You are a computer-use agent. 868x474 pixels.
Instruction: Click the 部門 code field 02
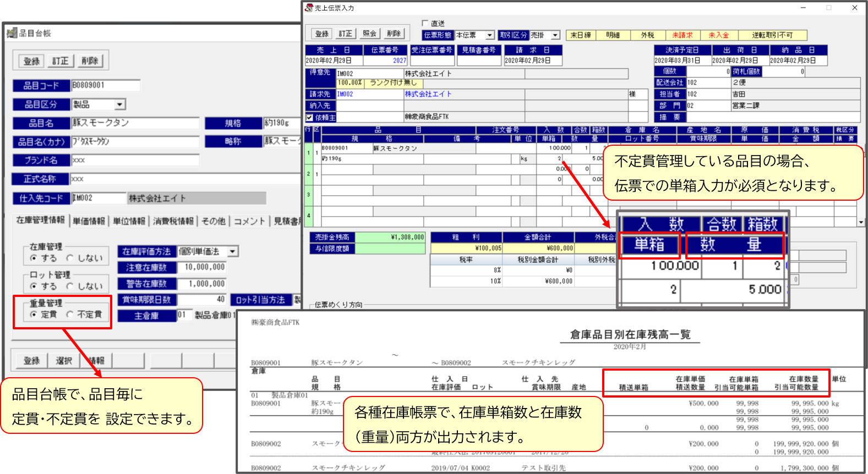click(x=708, y=106)
